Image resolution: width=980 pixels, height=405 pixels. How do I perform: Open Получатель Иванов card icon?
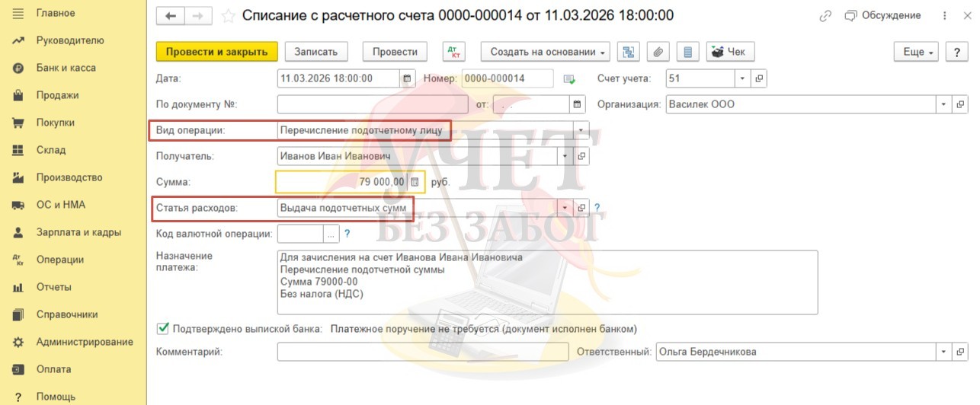pos(581,156)
